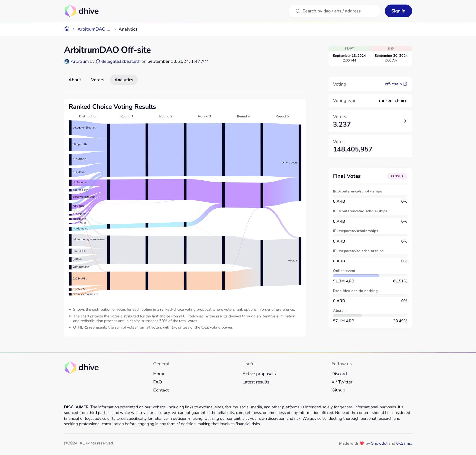
Task: Click the September 13, 2024 start date
Action: (349, 56)
